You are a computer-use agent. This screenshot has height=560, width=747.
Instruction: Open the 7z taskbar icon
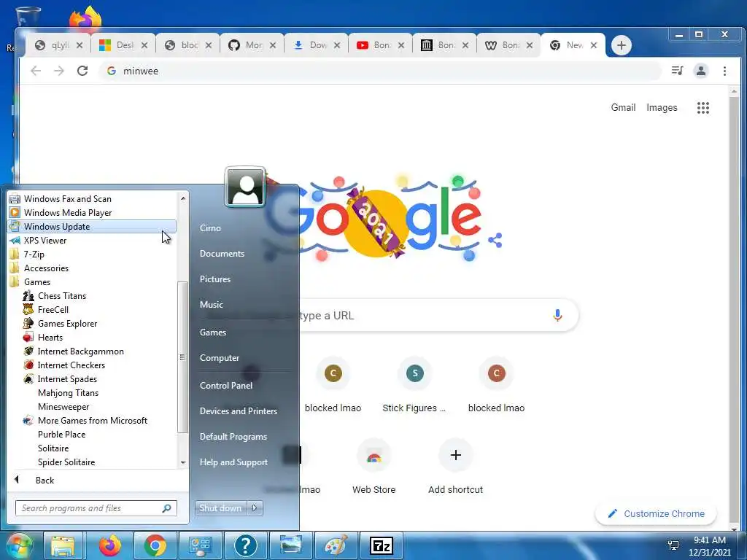point(382,546)
